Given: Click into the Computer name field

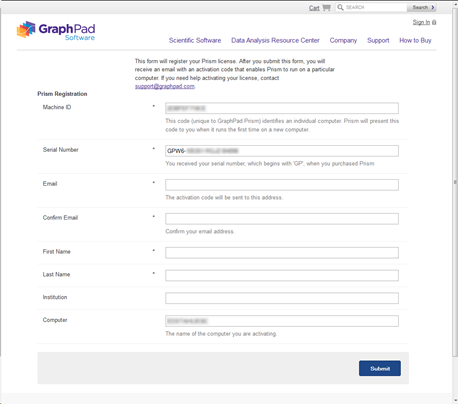Looking at the screenshot, I should (x=282, y=321).
